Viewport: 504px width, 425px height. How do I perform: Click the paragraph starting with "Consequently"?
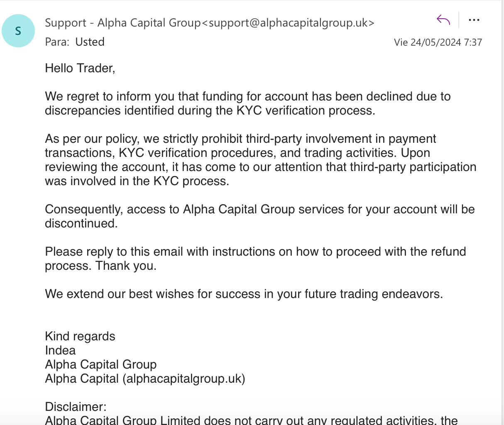coord(259,216)
